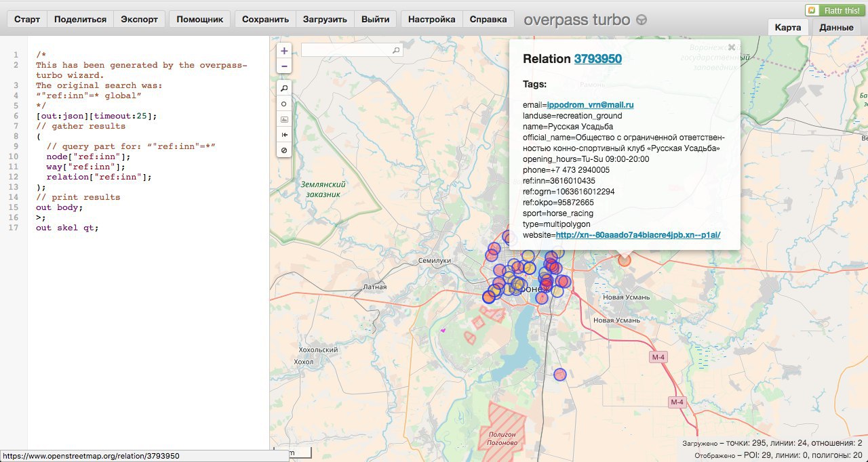The image size is (868, 462).
Task: Click the opening_hours=Tu-Su 09:00-20:00 tag
Action: pyautogui.click(x=586, y=159)
